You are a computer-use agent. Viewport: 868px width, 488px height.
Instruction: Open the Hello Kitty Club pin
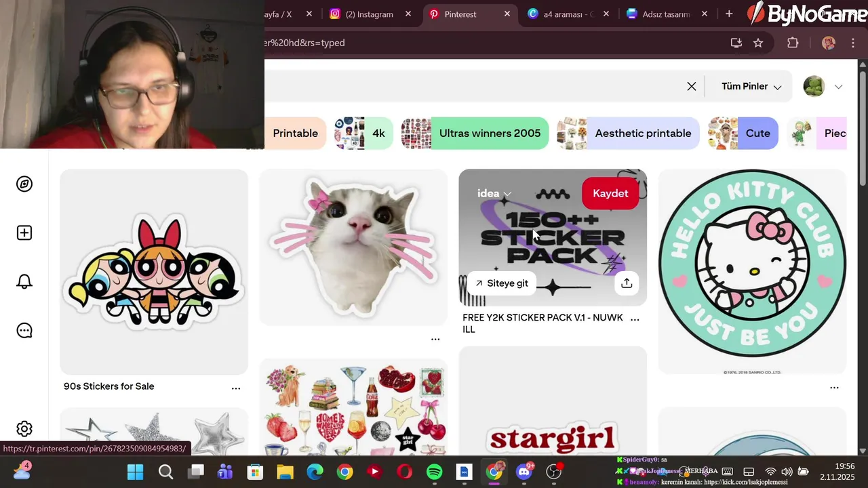coord(752,271)
